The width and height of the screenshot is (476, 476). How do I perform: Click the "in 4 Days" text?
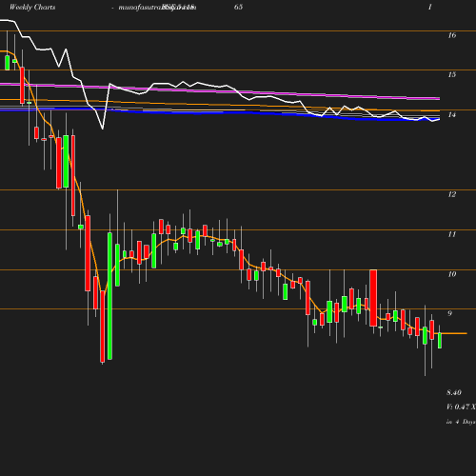[x=461, y=422]
